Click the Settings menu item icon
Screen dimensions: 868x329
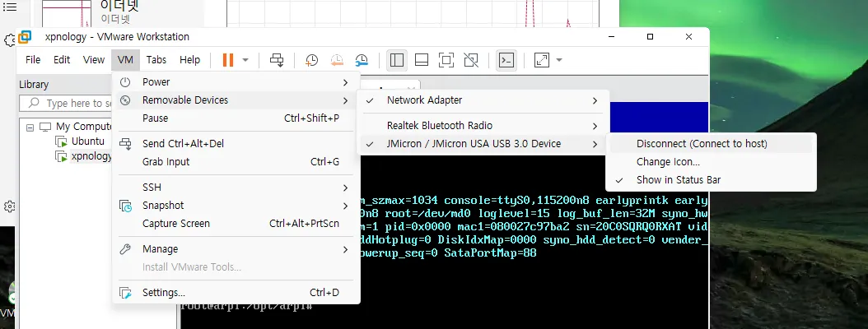pyautogui.click(x=126, y=293)
